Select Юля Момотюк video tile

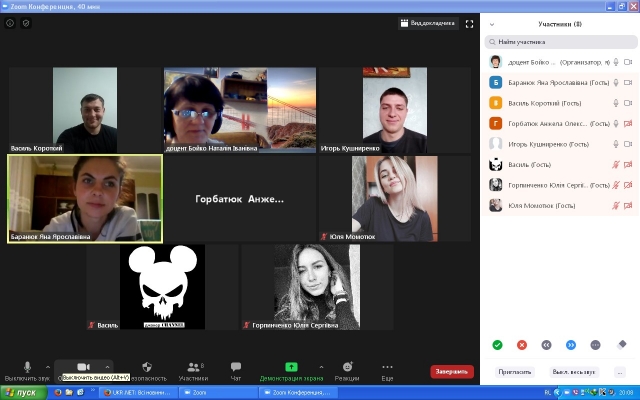[395, 199]
